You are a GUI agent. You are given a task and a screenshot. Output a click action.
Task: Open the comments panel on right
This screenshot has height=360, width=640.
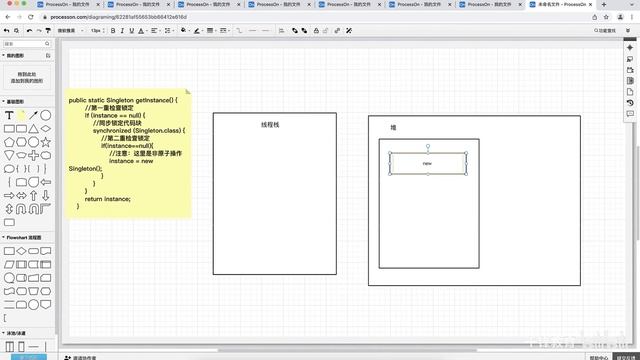[x=630, y=114]
